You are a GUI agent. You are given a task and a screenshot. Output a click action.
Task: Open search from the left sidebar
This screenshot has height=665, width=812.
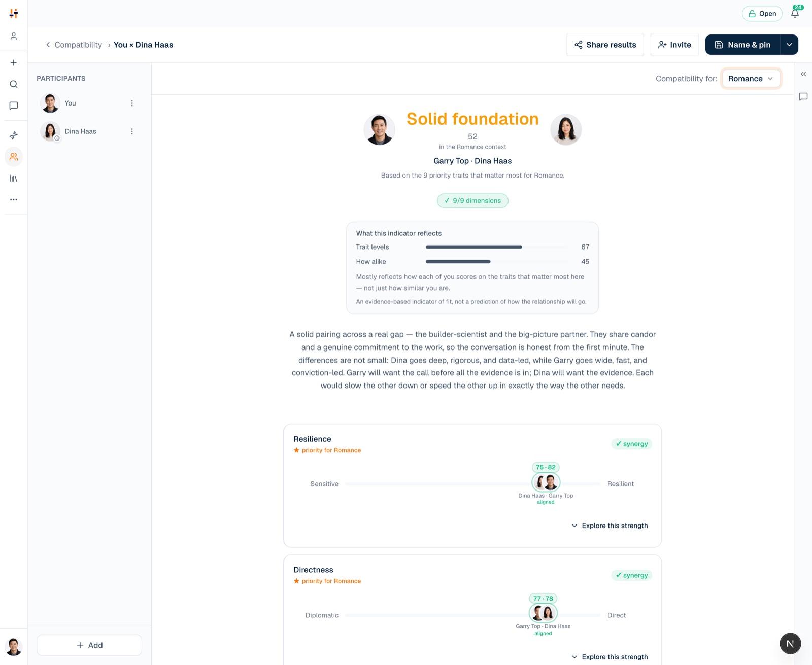coord(14,84)
